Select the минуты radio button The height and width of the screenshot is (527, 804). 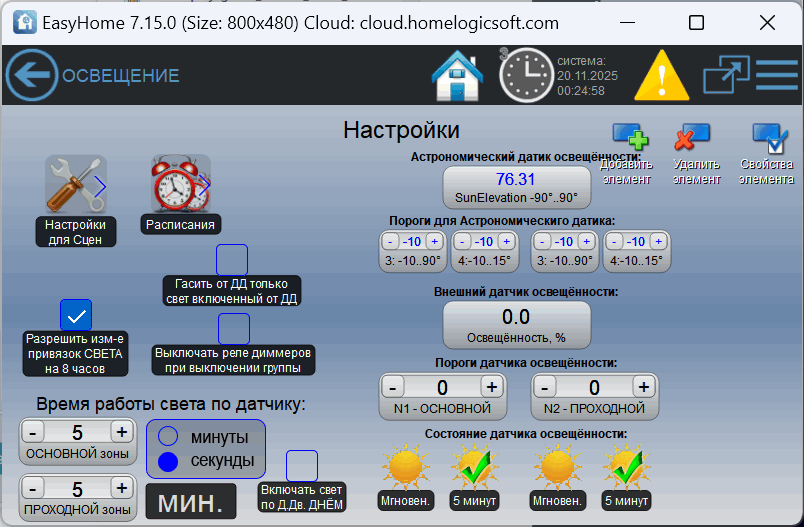(169, 436)
